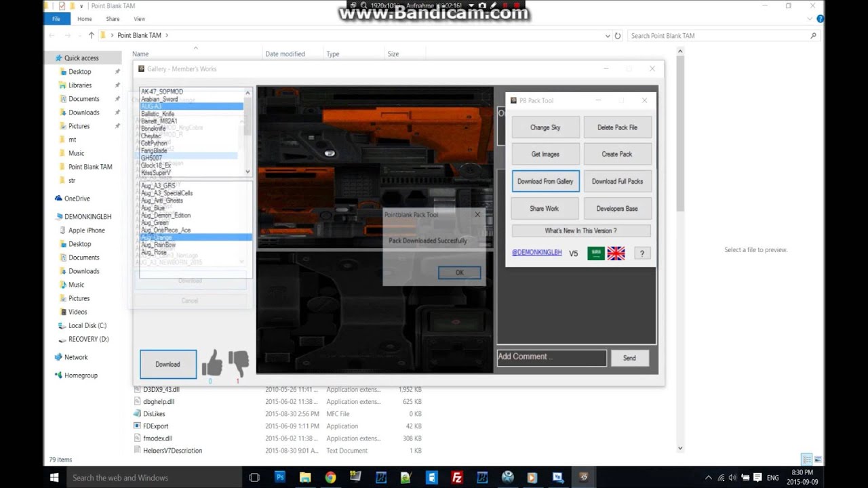Click the thumbs up like icon

(x=212, y=363)
